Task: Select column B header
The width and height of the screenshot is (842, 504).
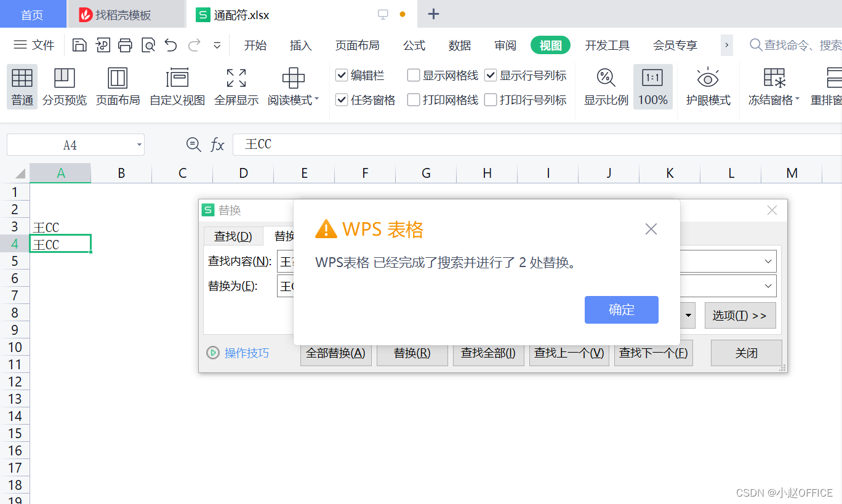Action: [x=121, y=174]
